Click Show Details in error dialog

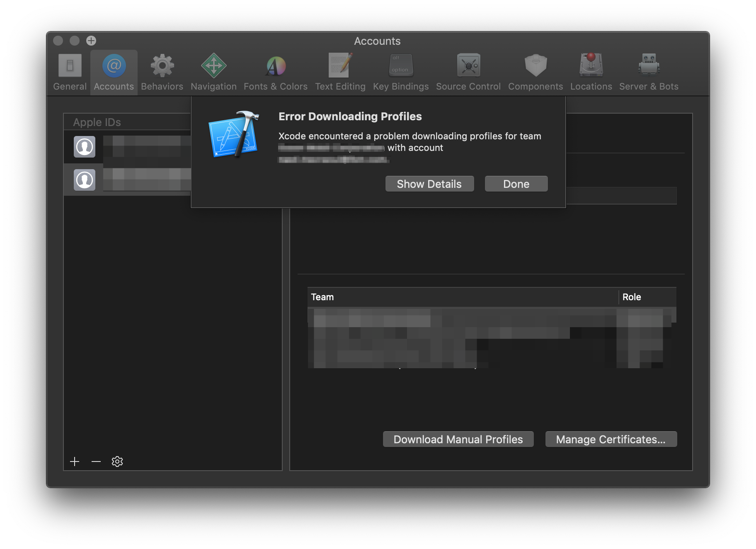429,184
